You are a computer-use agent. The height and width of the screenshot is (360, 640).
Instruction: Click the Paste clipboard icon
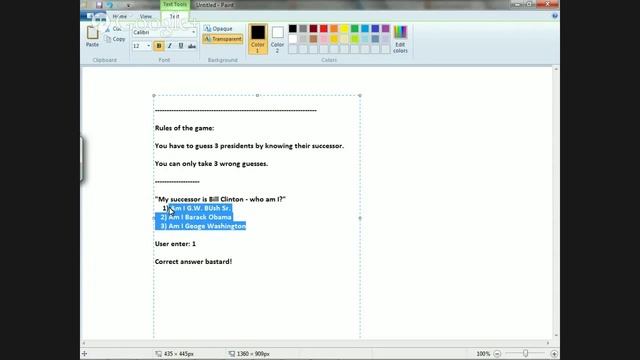pyautogui.click(x=92, y=33)
